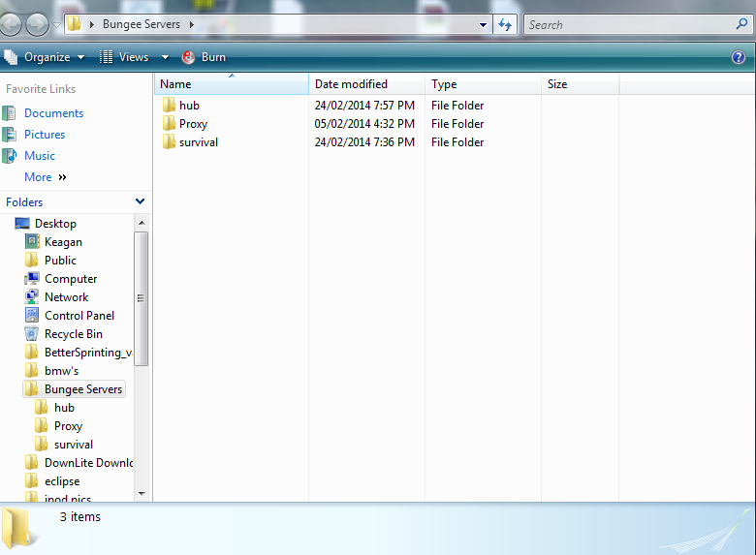This screenshot has width=756, height=555.
Task: Click the Organize icon in toolbar
Action: pos(11,57)
